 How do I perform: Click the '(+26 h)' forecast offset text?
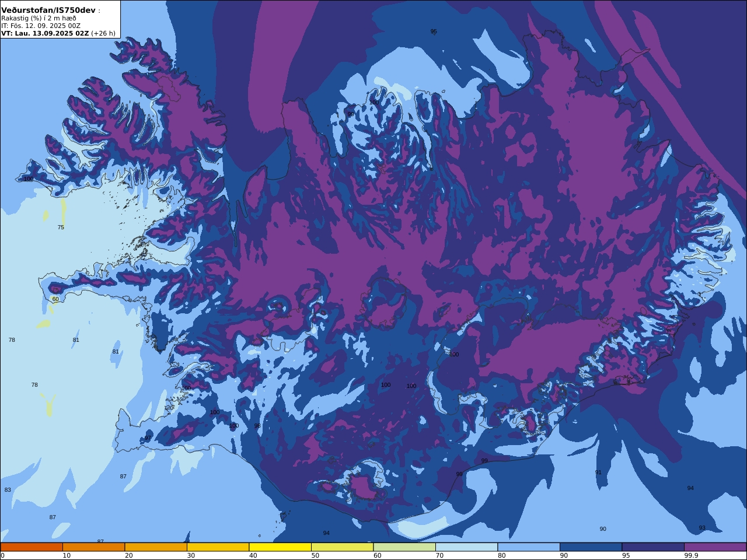103,33
